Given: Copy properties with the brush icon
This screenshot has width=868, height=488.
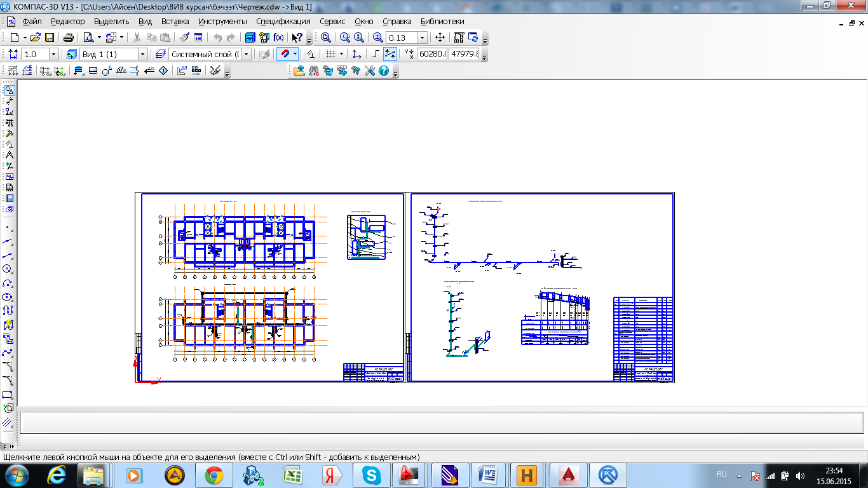Looking at the screenshot, I should [184, 37].
